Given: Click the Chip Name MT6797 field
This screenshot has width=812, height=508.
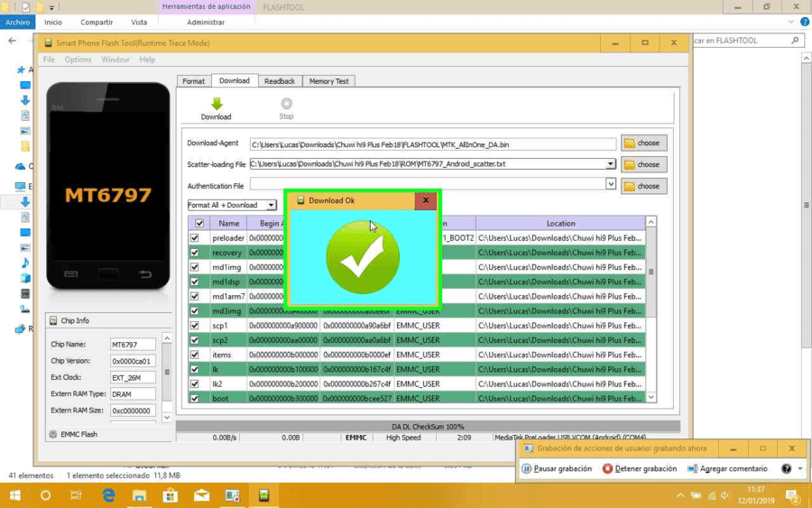Looking at the screenshot, I should [x=133, y=345].
